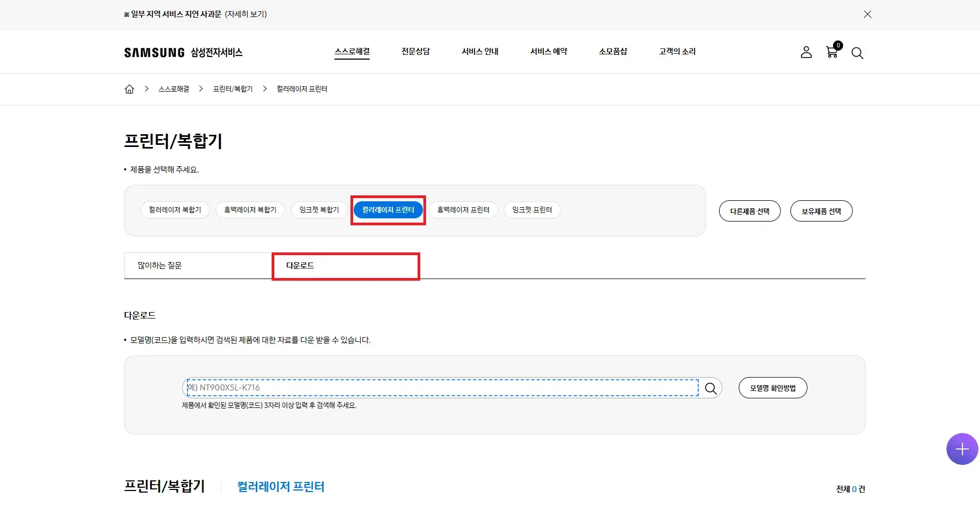Select 흑백레이저 복합기 product type
The image size is (980, 507).
pos(250,209)
